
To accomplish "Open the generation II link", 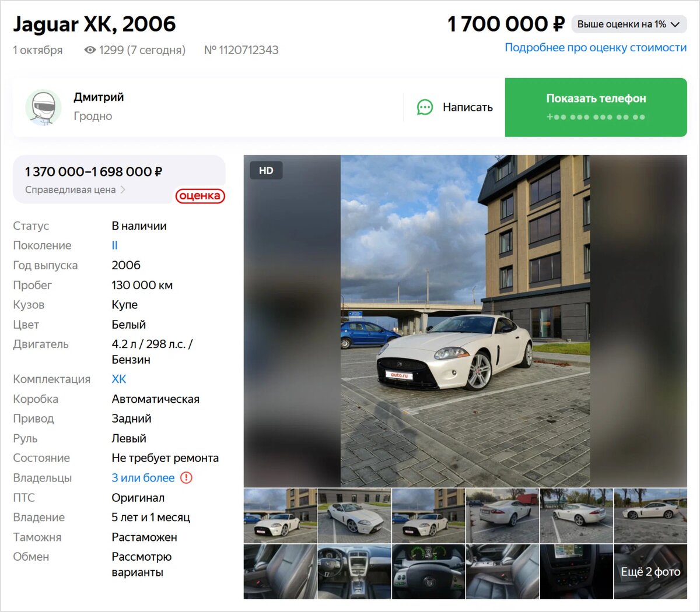I will pyautogui.click(x=114, y=245).
